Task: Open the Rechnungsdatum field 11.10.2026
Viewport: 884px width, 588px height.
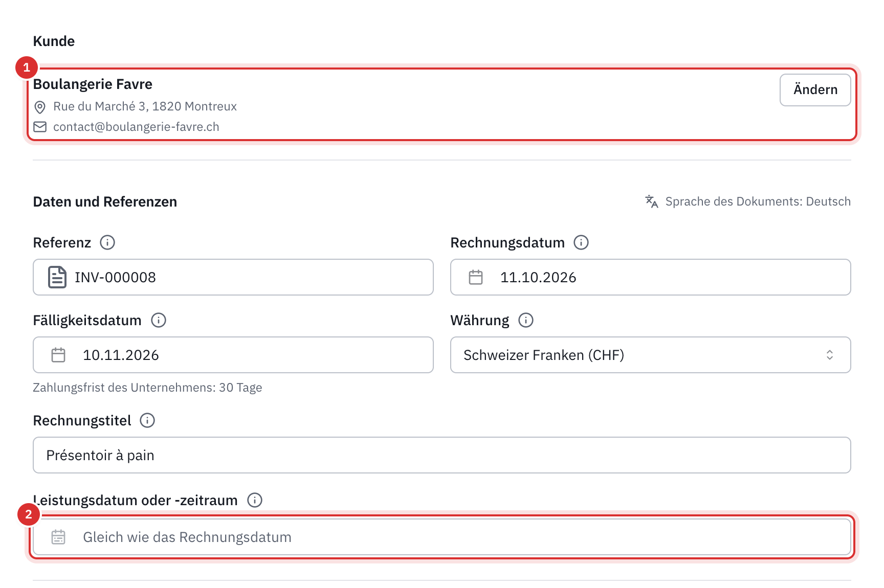Action: coord(650,277)
